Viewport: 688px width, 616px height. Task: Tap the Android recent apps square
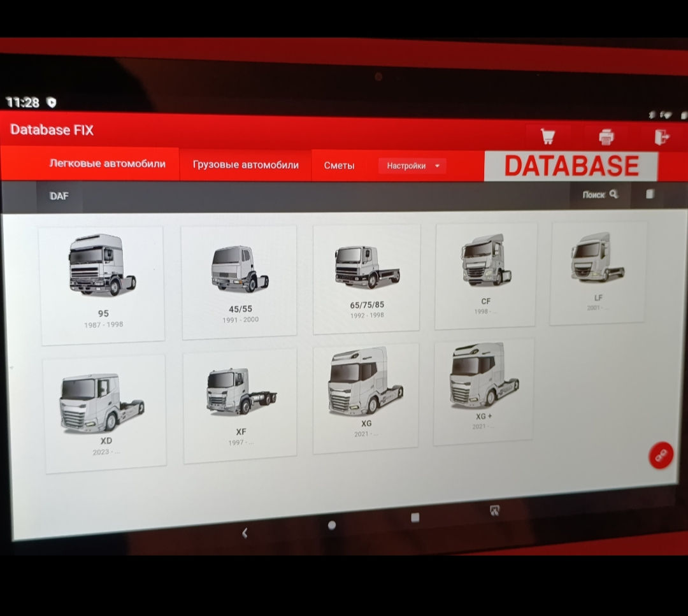click(415, 518)
